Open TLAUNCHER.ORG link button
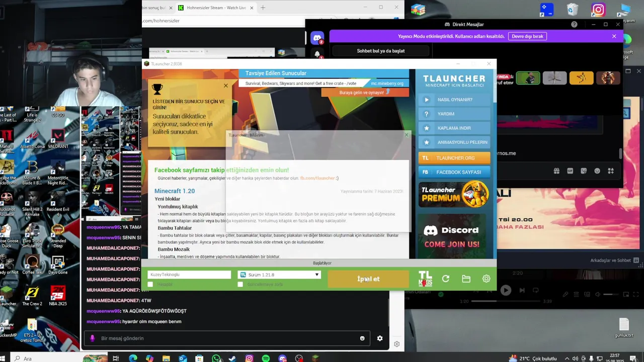Viewport: 644px width, 362px height. click(454, 158)
